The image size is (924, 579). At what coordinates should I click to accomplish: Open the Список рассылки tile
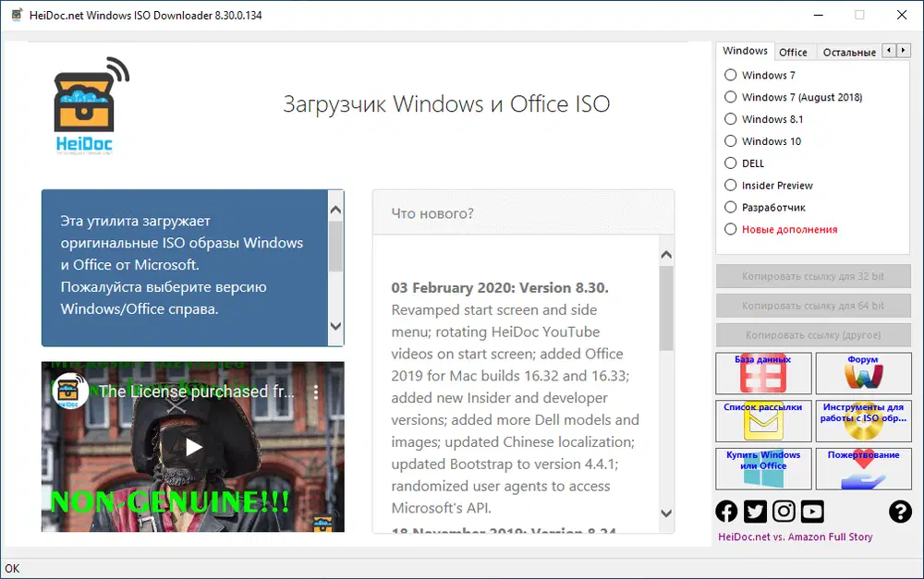[x=763, y=421]
